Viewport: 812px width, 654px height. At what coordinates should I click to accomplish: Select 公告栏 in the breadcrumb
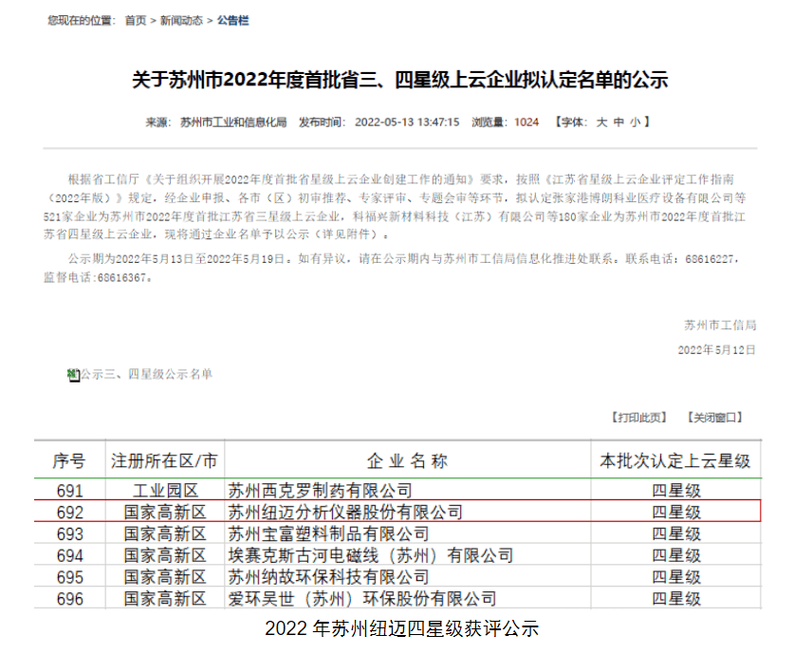pos(232,21)
